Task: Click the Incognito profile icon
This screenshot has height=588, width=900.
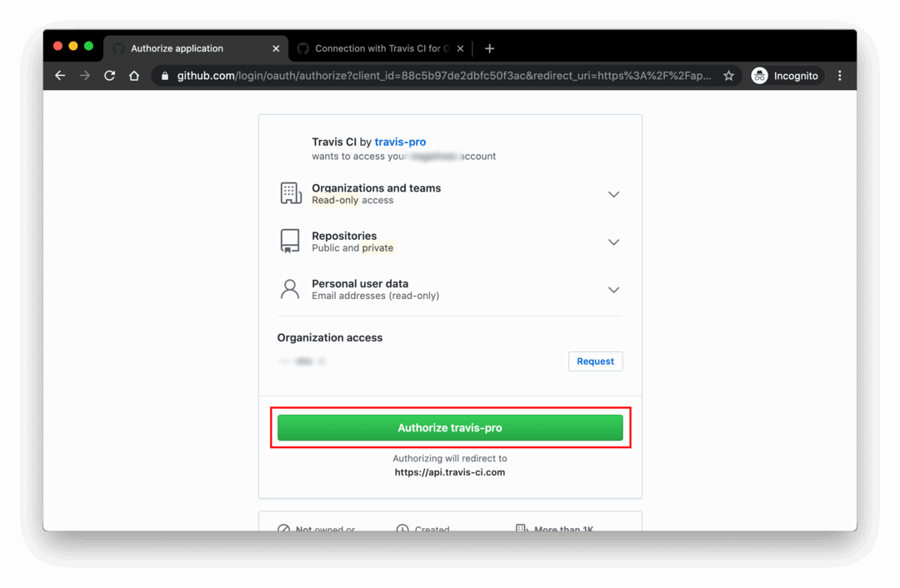Action: tap(760, 76)
